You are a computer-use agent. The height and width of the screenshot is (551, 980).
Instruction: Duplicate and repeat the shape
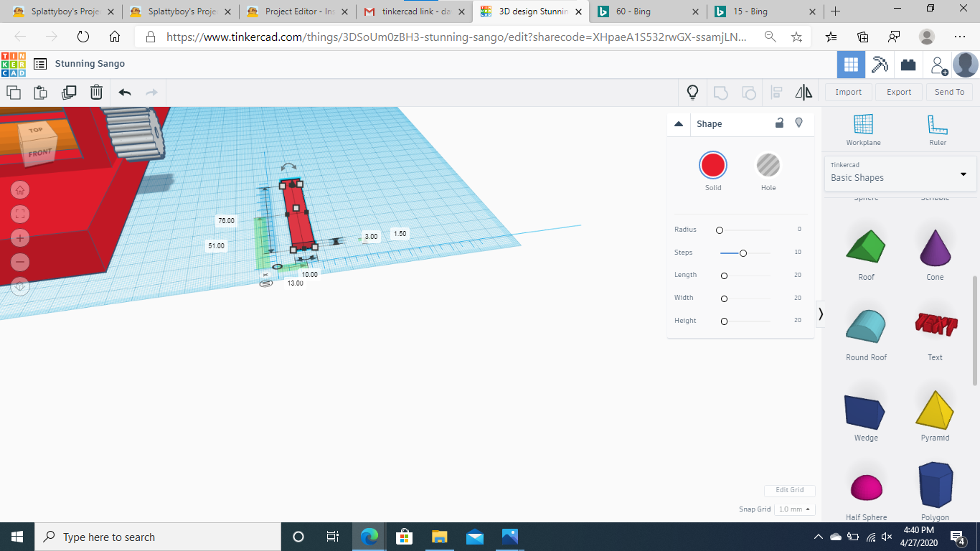click(x=69, y=92)
